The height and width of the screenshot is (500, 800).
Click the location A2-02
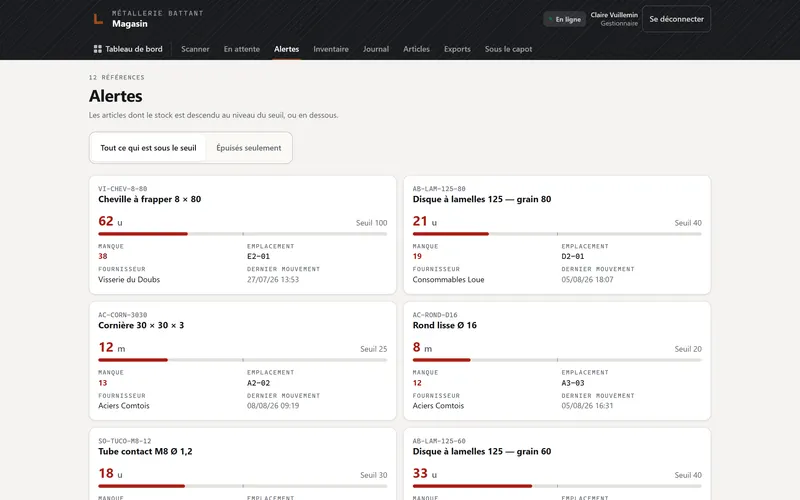[258, 383]
